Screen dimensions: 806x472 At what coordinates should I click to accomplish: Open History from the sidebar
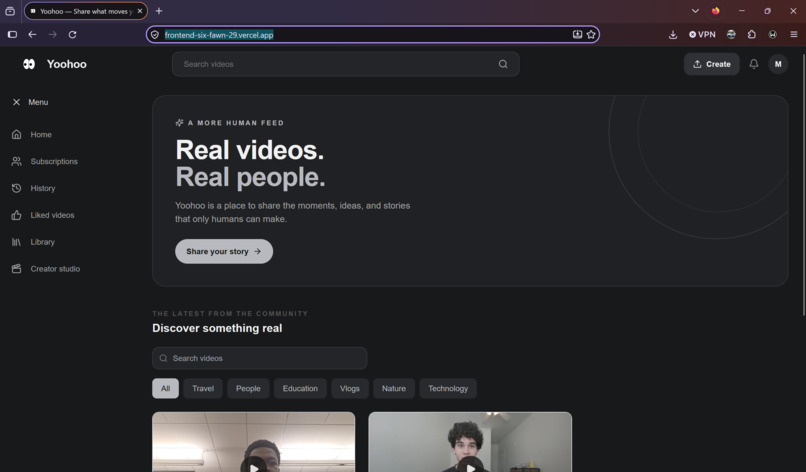click(x=33, y=188)
